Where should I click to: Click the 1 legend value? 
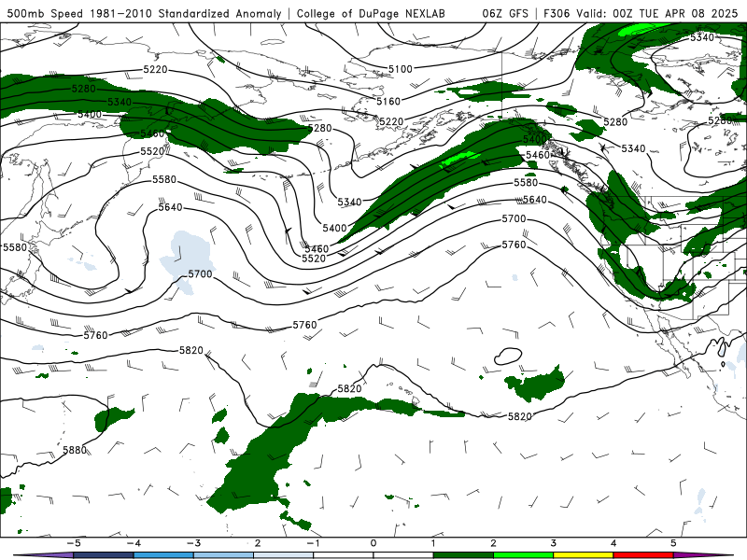433,543
